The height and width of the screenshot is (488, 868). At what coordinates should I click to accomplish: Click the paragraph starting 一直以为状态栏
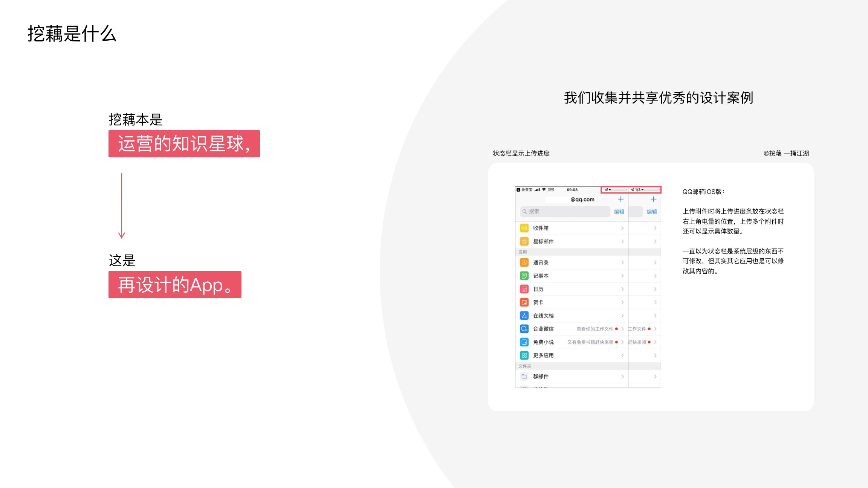point(733,261)
